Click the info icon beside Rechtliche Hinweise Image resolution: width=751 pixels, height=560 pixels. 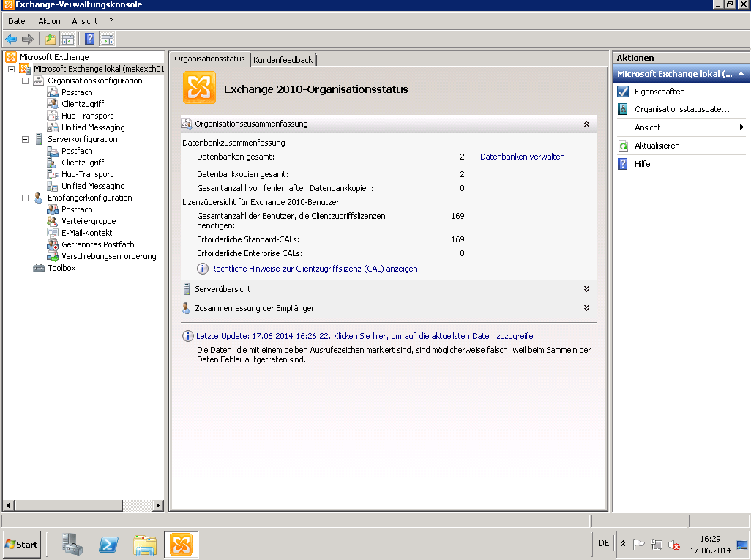coord(203,269)
